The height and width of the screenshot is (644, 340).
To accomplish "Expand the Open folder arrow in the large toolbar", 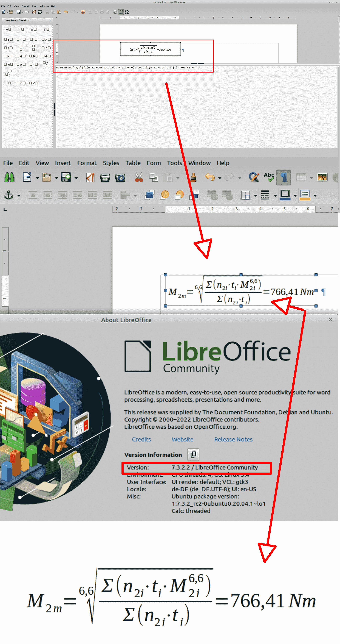I will point(56,178).
